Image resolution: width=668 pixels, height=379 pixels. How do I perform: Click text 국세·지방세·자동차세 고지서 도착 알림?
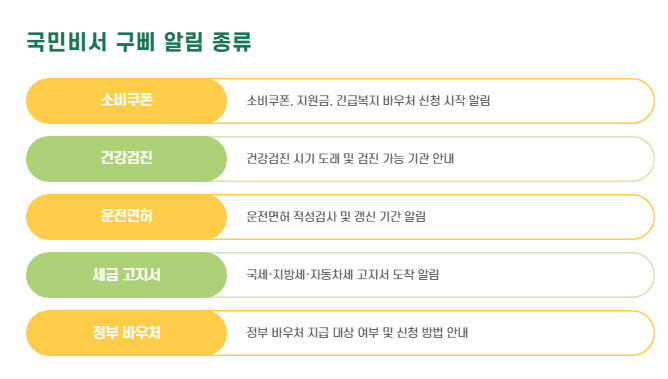pyautogui.click(x=343, y=275)
